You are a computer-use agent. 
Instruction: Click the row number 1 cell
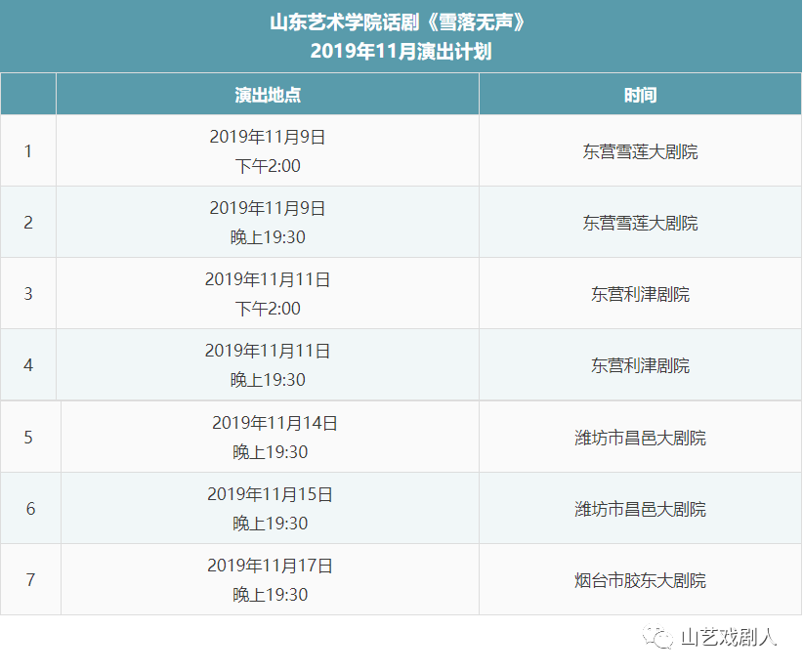[x=28, y=151]
